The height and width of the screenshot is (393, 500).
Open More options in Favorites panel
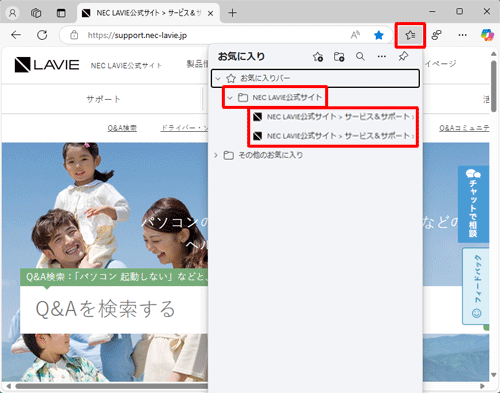click(382, 56)
